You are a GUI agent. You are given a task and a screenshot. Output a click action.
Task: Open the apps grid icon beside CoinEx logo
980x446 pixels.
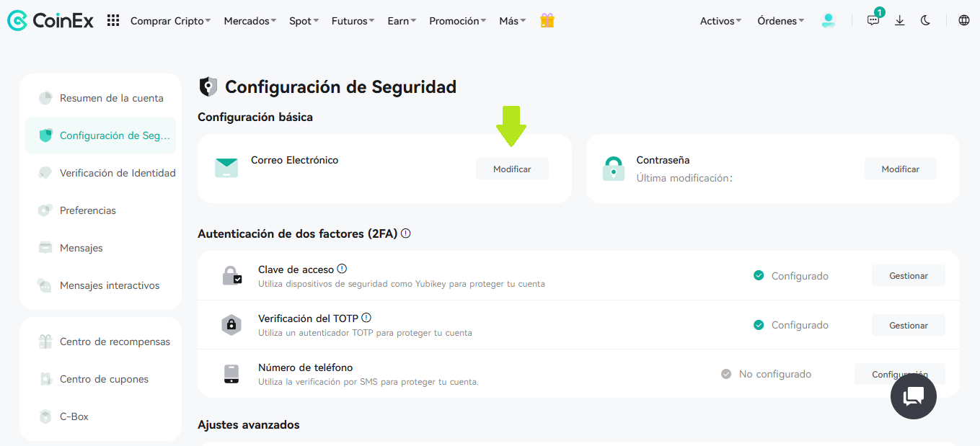click(x=113, y=21)
